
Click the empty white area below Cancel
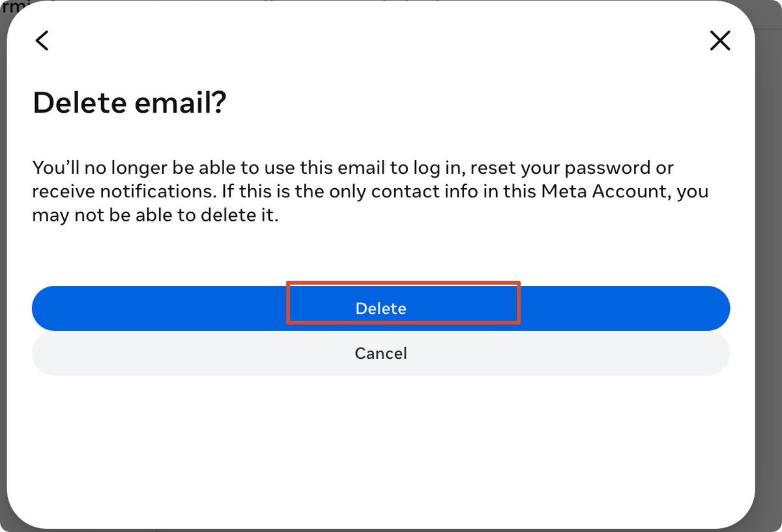[381, 449]
